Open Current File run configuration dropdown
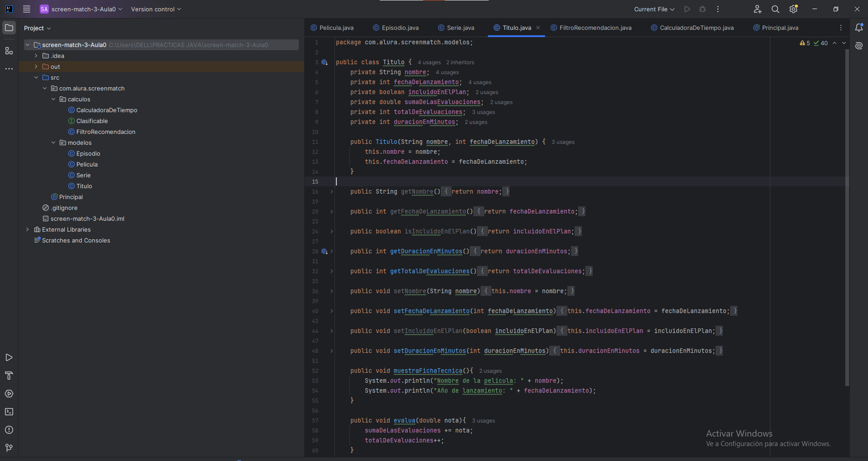The image size is (868, 461). 654,9
